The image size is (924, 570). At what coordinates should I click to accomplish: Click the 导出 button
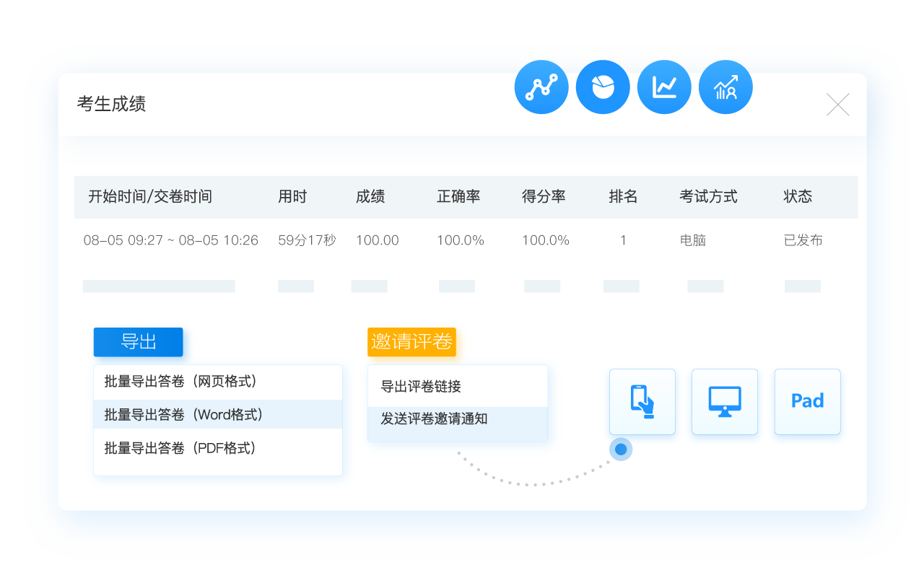[138, 342]
